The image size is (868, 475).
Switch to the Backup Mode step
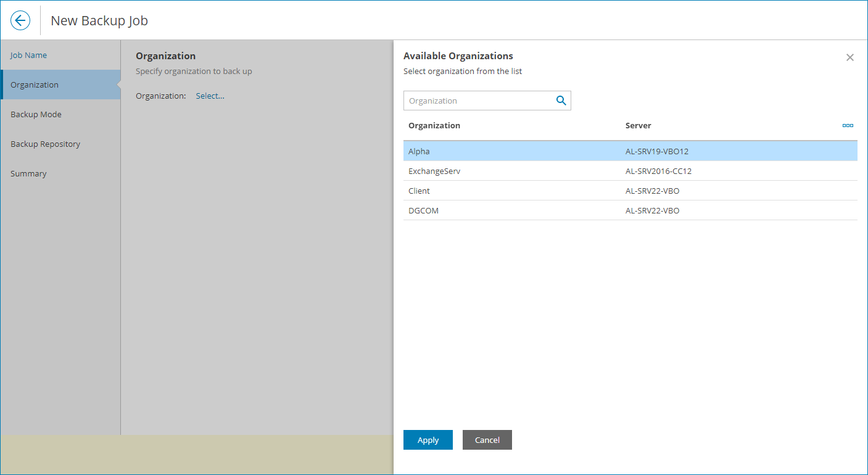pos(36,114)
